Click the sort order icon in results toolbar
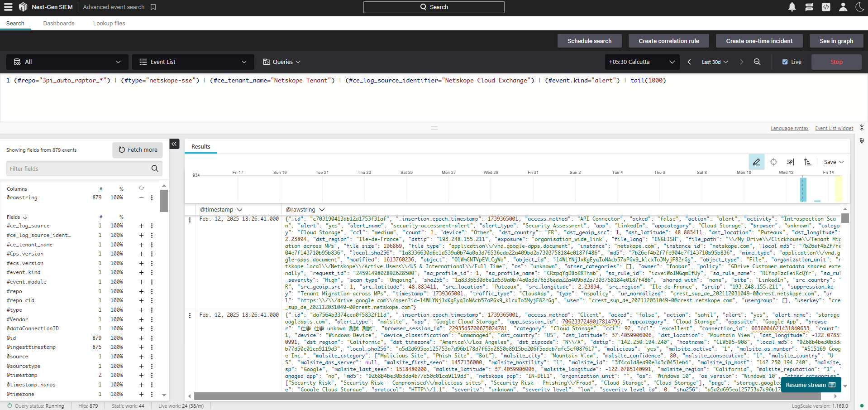The image size is (868, 410). [807, 162]
